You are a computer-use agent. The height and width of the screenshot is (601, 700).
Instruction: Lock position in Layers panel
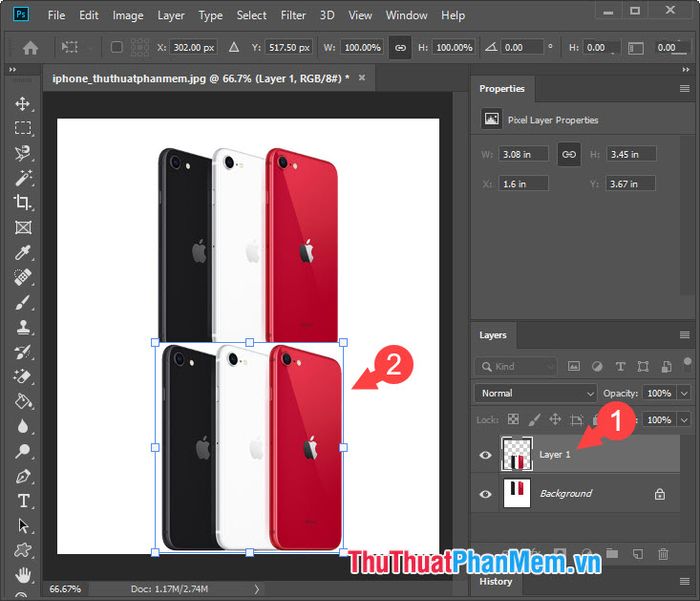pos(555,419)
